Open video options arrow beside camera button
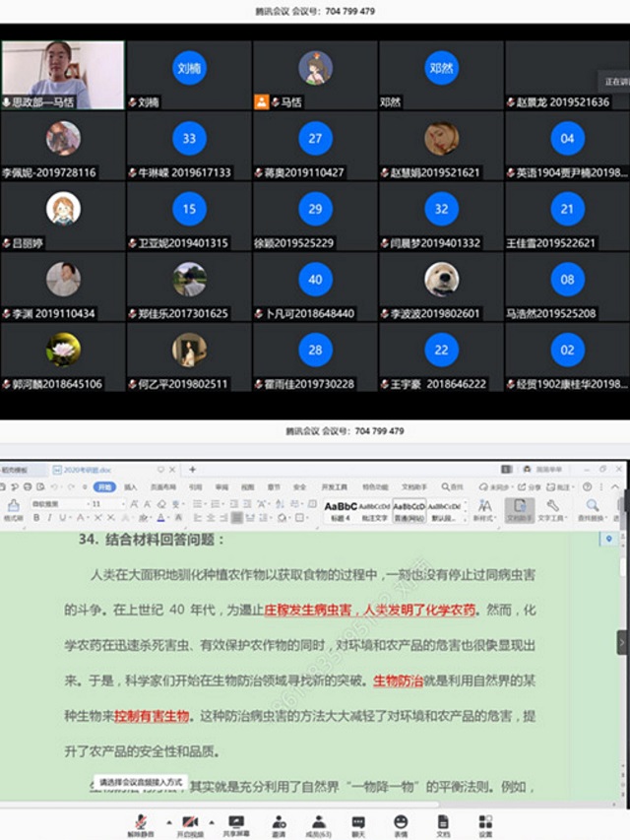This screenshot has width=630, height=840. click(x=212, y=822)
